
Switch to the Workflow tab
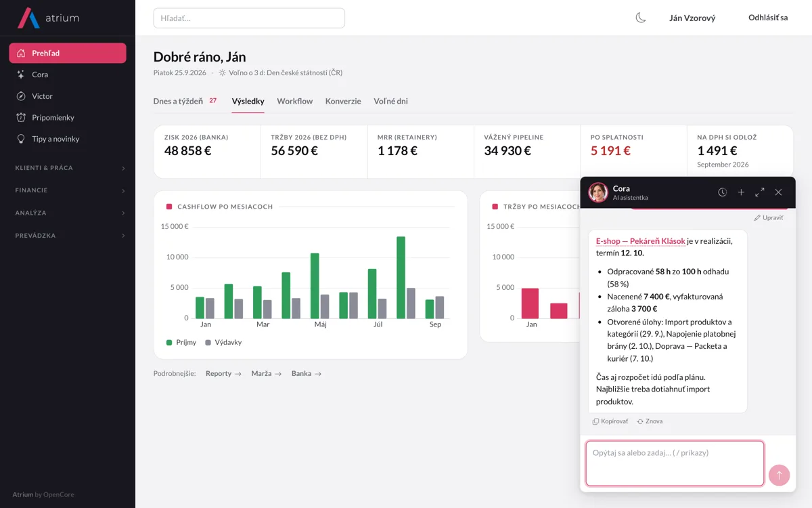(x=295, y=101)
